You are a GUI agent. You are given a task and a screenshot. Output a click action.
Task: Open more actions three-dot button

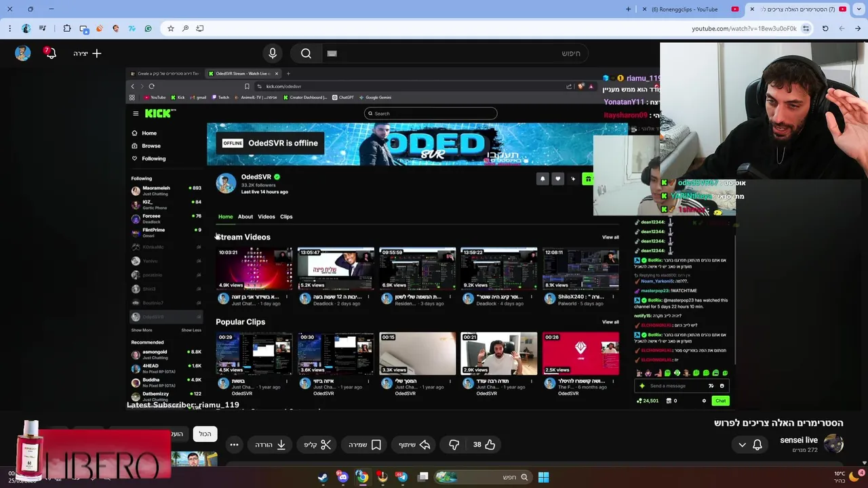pyautogui.click(x=234, y=445)
